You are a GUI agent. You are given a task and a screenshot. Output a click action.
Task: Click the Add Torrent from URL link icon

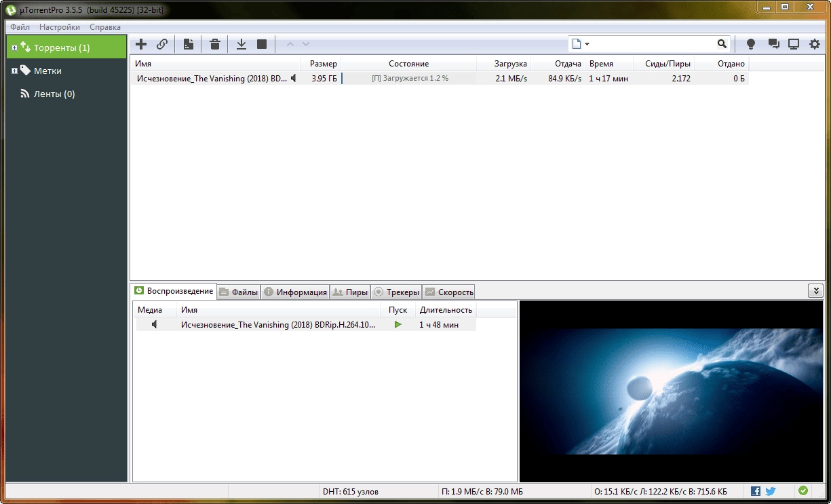[162, 44]
